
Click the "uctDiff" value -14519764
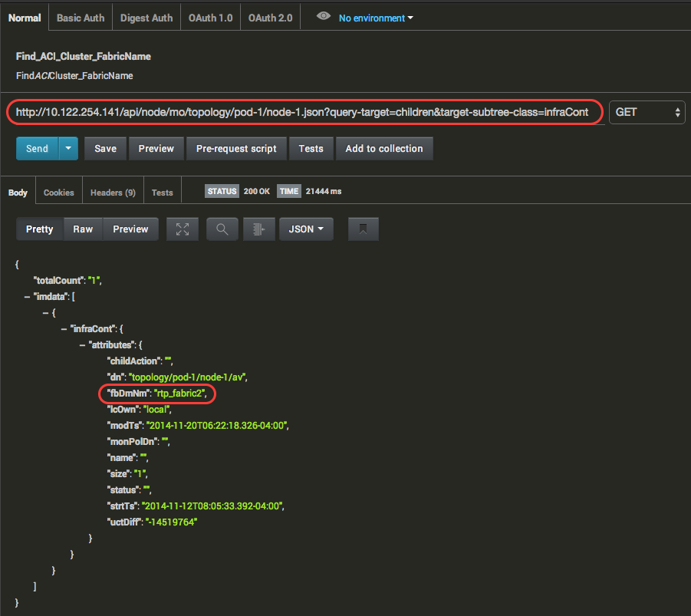[172, 522]
